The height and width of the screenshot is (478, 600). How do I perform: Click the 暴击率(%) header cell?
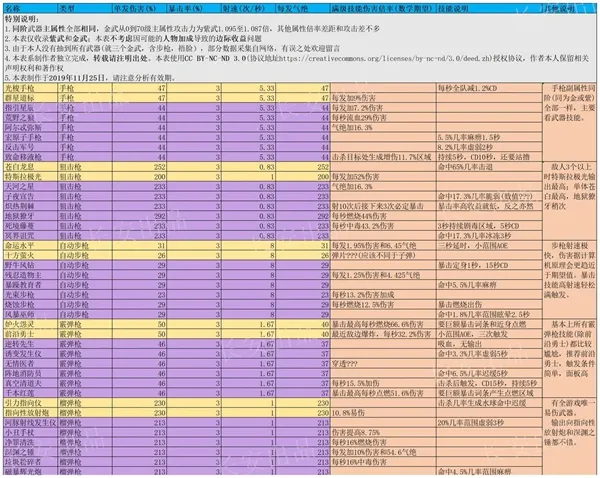194,8
